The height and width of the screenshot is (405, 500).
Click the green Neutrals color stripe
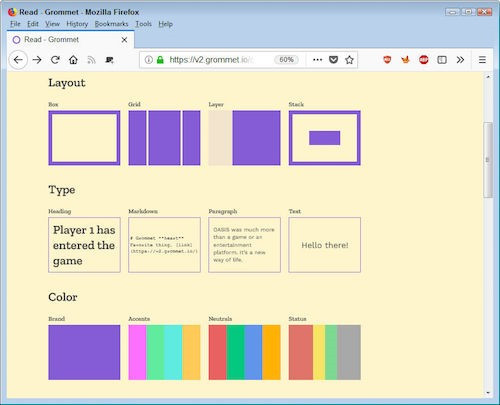[x=235, y=352]
